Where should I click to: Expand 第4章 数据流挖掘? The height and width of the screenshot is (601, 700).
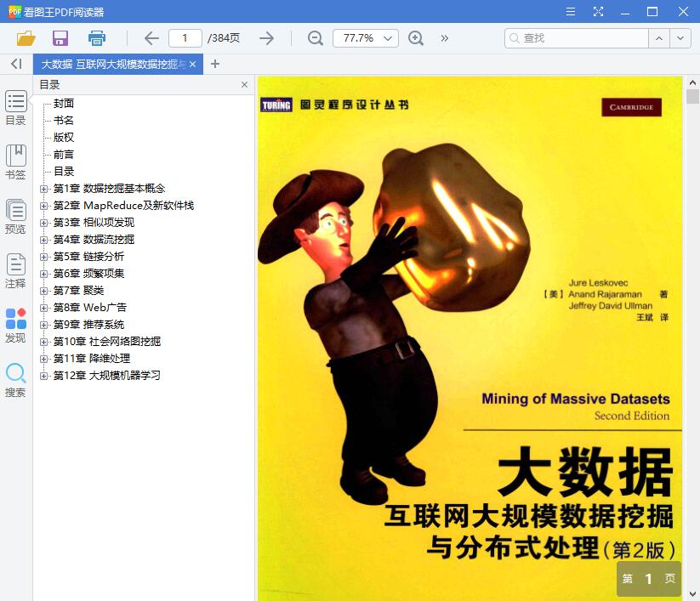[x=43, y=240]
